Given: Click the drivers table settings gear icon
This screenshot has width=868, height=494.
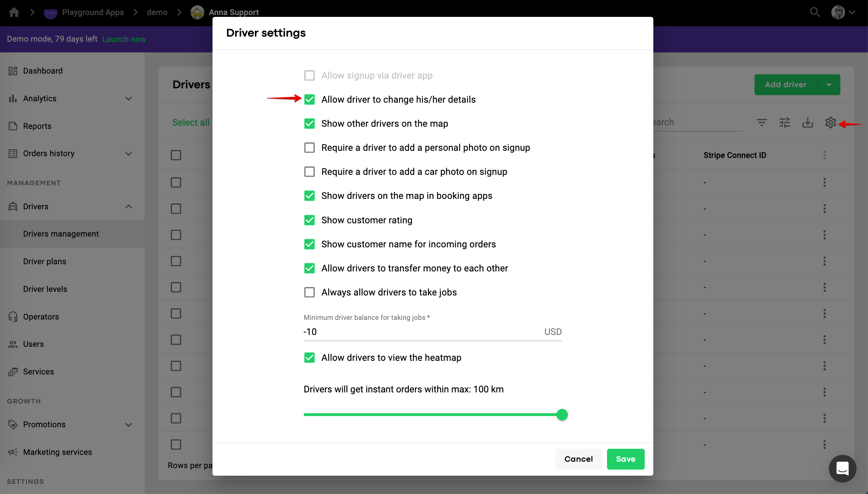Looking at the screenshot, I should point(830,122).
